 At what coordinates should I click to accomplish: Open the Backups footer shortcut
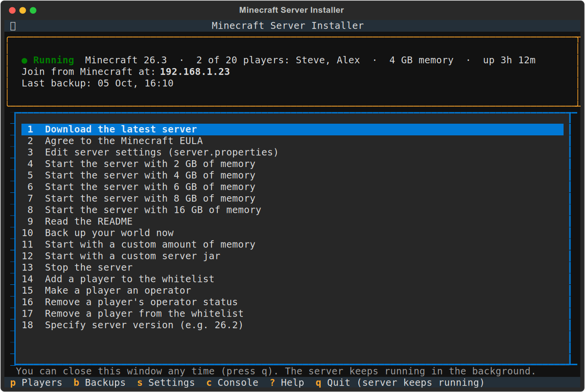pos(99,383)
